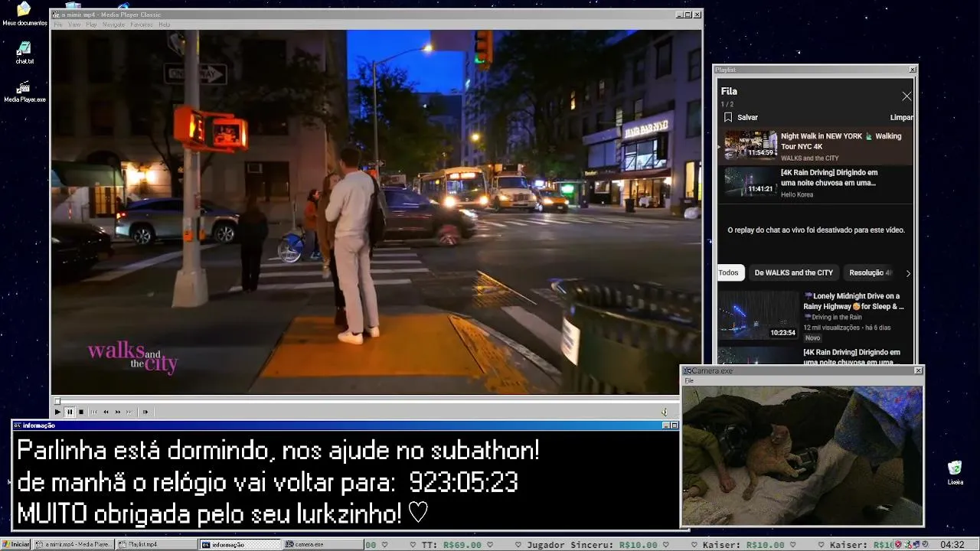Open the Lixeira recycle bin icon
This screenshot has height=551, width=980.
[955, 473]
